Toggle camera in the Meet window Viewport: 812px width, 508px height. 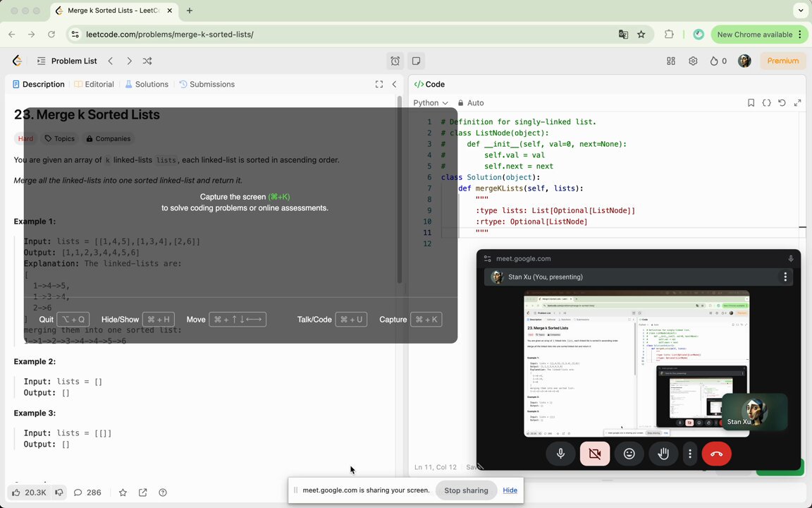[594, 454]
